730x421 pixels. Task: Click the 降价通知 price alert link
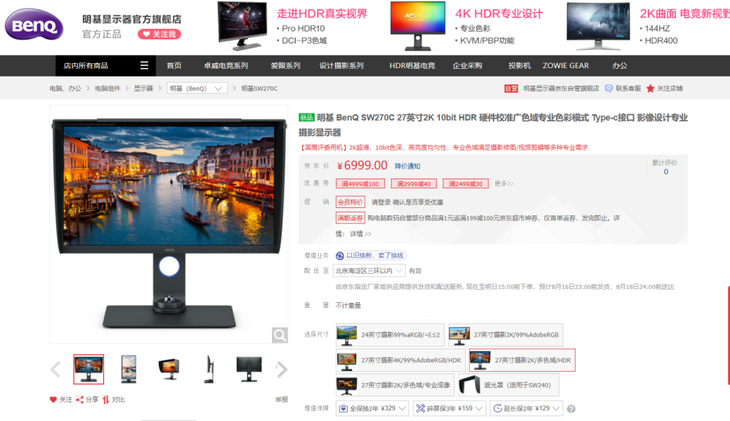point(407,166)
